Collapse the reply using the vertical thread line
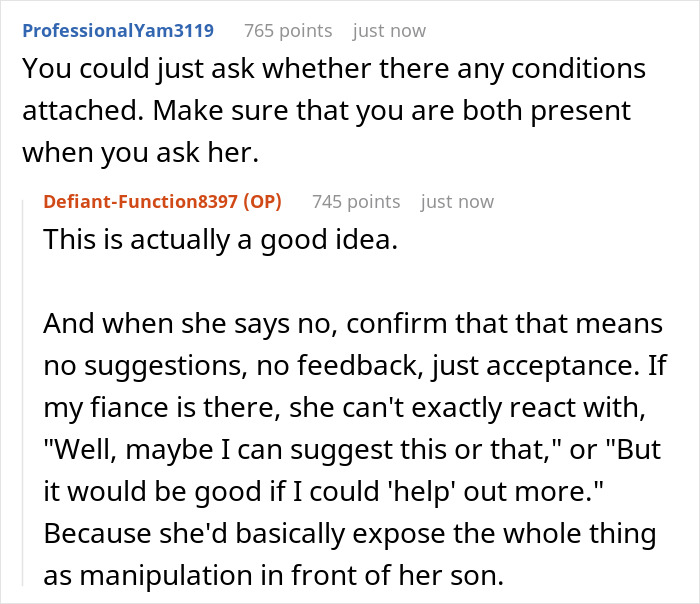The width and height of the screenshot is (700, 604). click(24, 400)
